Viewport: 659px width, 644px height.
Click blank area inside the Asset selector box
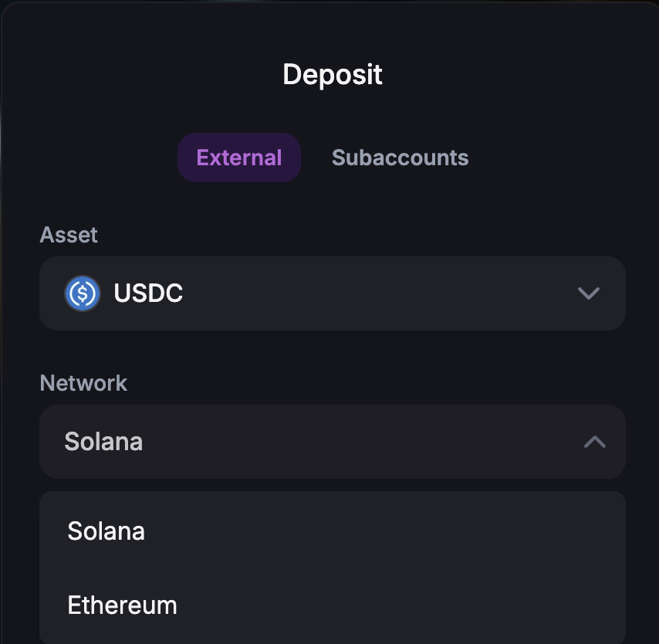coord(378,293)
